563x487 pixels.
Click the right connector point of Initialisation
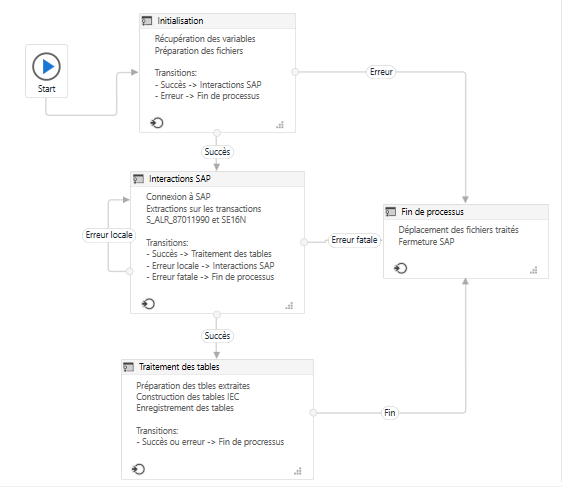tap(295, 72)
